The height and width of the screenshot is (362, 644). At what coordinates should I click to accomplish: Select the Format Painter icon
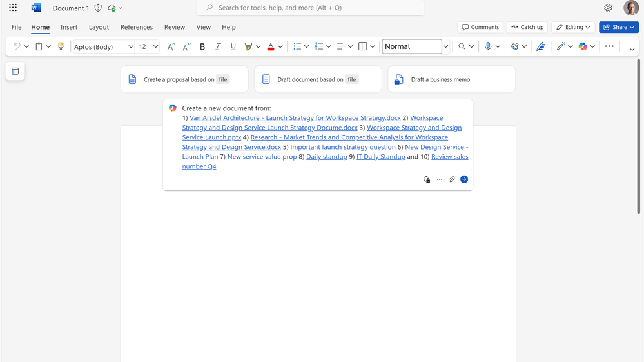(61, 46)
